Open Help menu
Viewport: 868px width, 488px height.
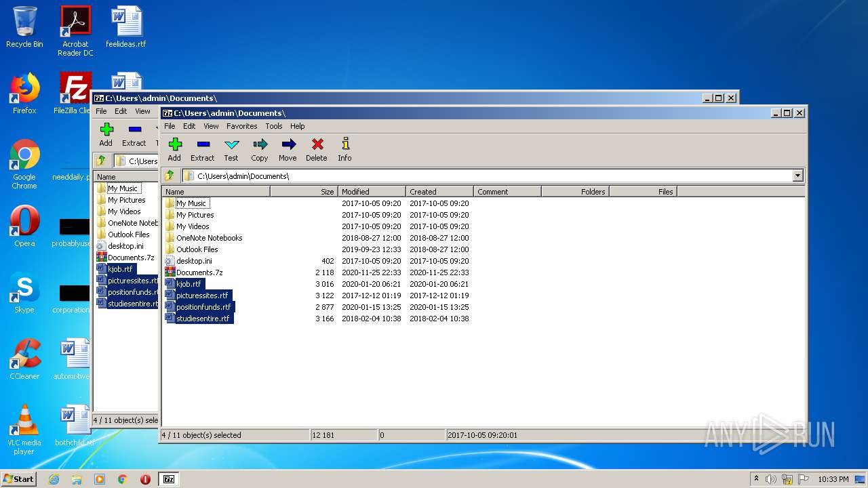click(x=298, y=126)
